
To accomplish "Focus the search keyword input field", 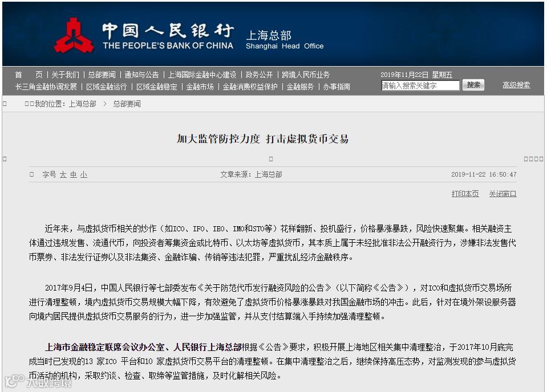I will [x=420, y=85].
